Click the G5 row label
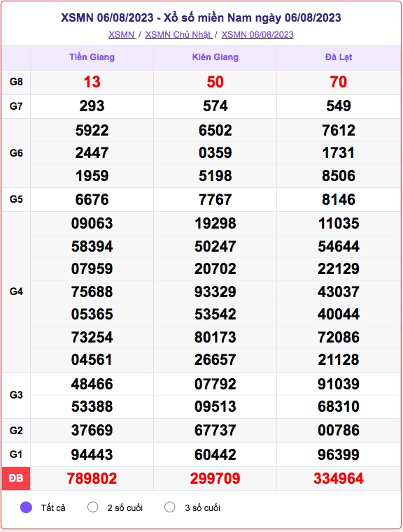 pos(16,199)
